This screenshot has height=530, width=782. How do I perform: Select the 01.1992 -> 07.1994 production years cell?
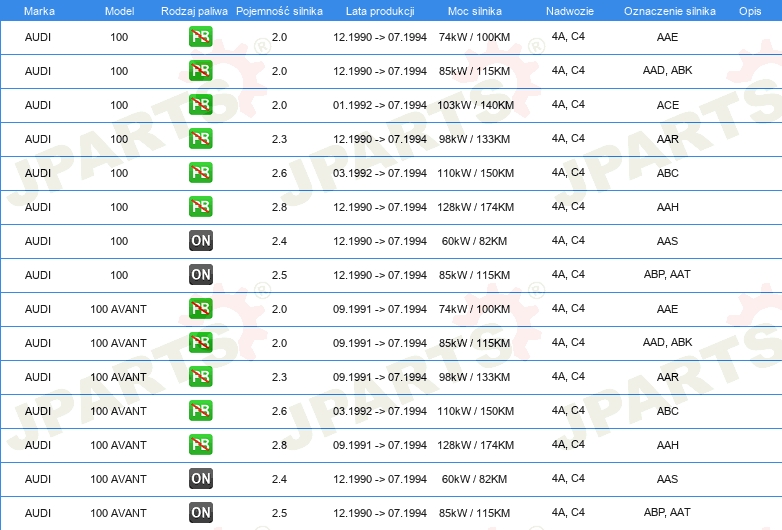[380, 105]
